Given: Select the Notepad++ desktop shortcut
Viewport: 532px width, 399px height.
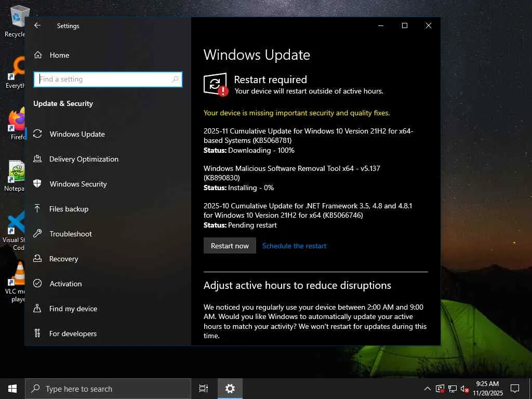Looking at the screenshot, I should [14, 176].
